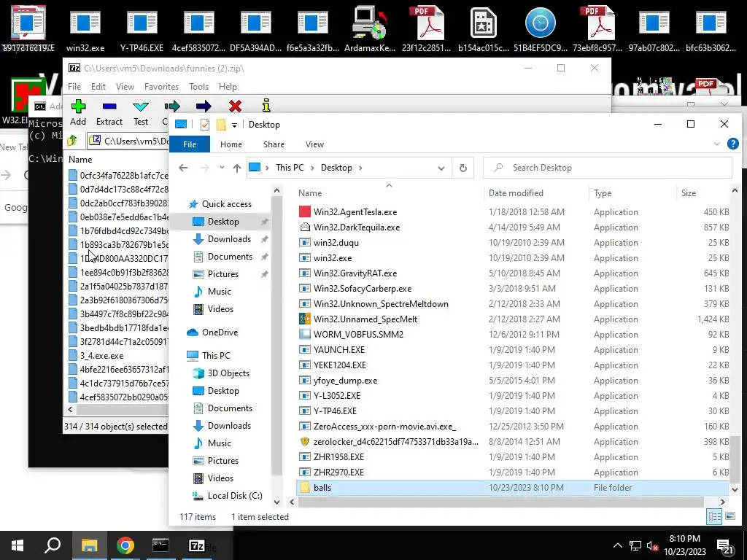Click the 7-Zip Add toolbar button
747x560 pixels.
point(78,112)
